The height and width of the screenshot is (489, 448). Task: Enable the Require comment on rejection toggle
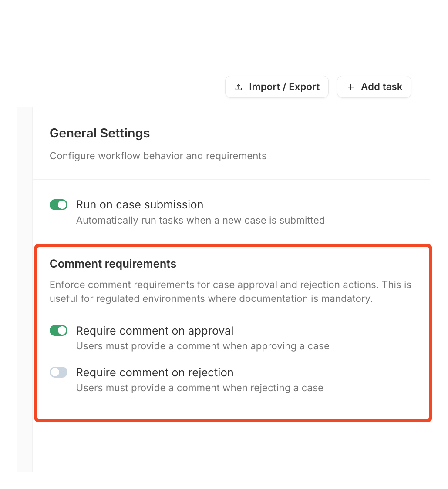(x=59, y=372)
